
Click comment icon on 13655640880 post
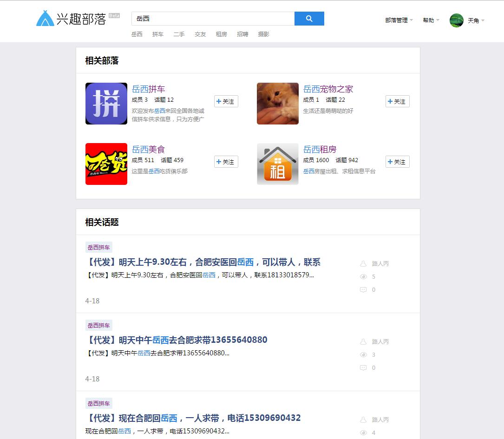pos(363,368)
